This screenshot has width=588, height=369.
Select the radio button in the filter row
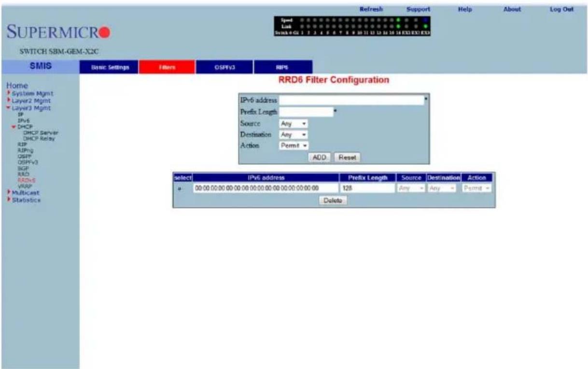179,189
